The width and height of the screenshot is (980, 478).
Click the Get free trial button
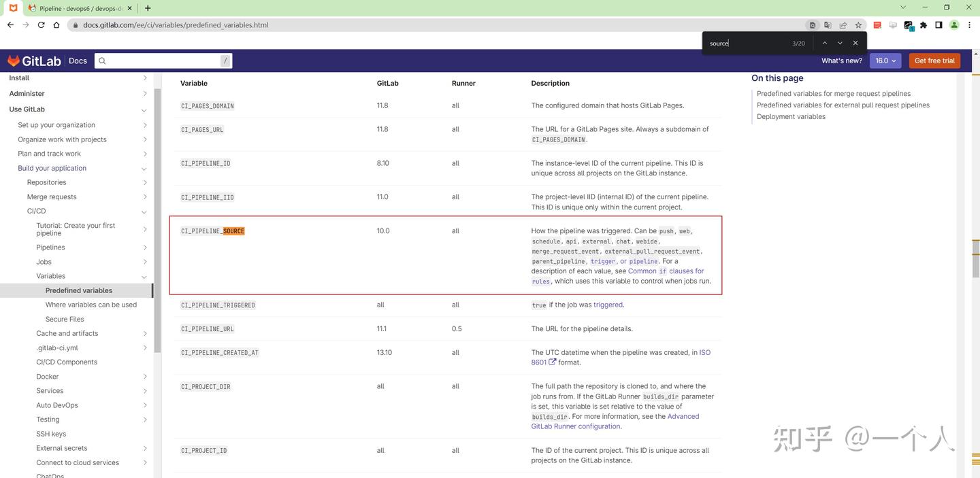point(934,61)
